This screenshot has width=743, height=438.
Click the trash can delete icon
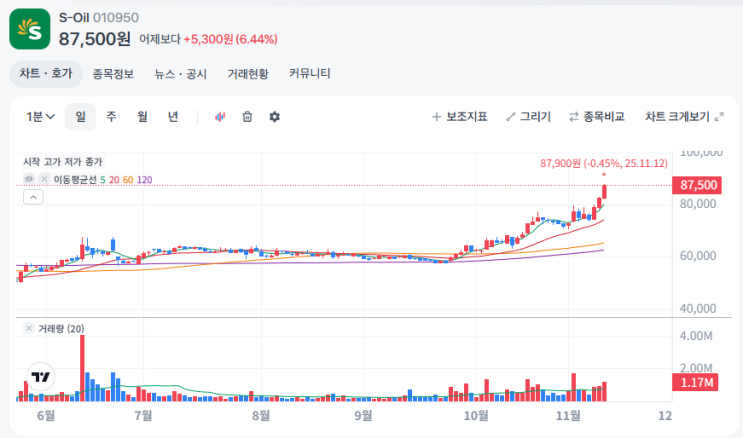[247, 117]
